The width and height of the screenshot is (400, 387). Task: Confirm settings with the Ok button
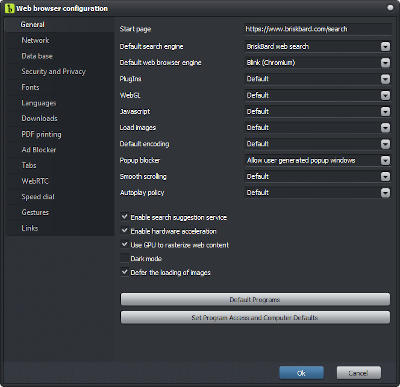301,373
